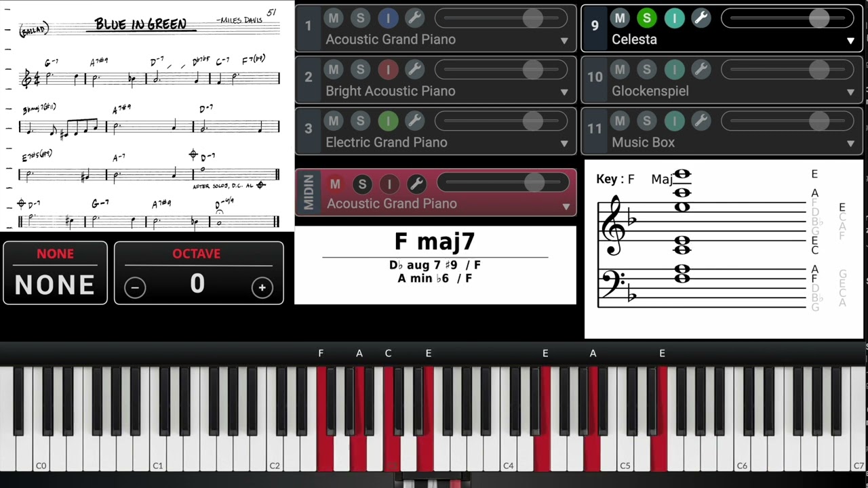Click the F maj7 chord name display

(x=435, y=242)
